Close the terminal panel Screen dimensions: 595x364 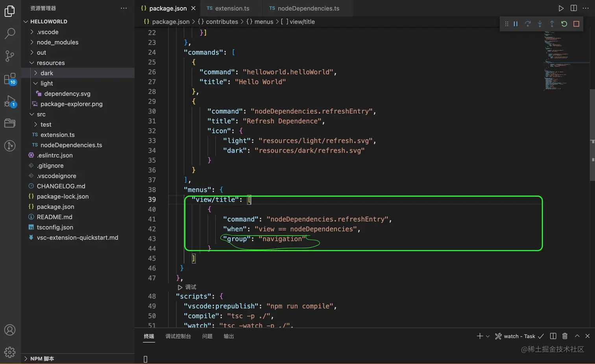click(x=587, y=336)
